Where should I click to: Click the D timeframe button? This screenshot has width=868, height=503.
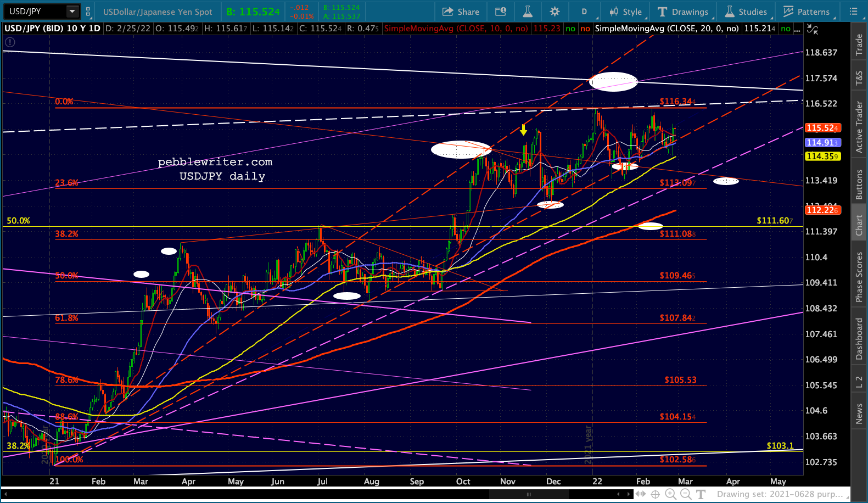tap(584, 12)
